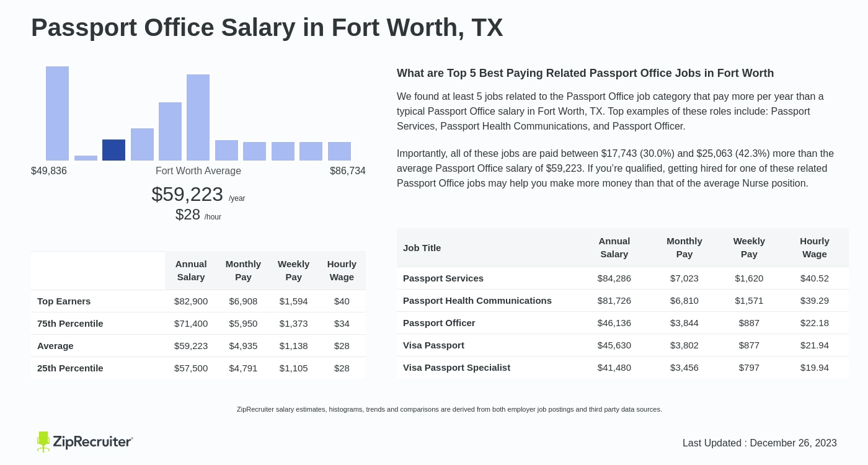The image size is (868, 465).
Task: Click weekly pay $1,620 cell
Action: [x=749, y=278]
